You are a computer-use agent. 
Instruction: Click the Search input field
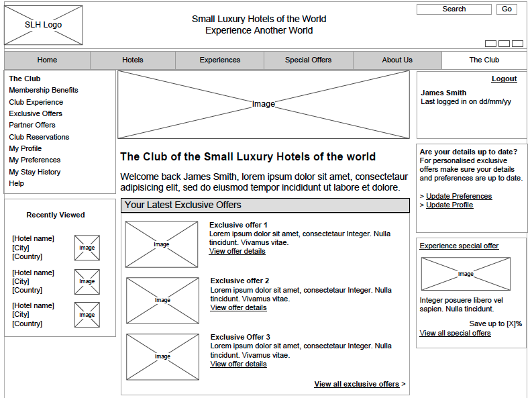[x=454, y=9]
